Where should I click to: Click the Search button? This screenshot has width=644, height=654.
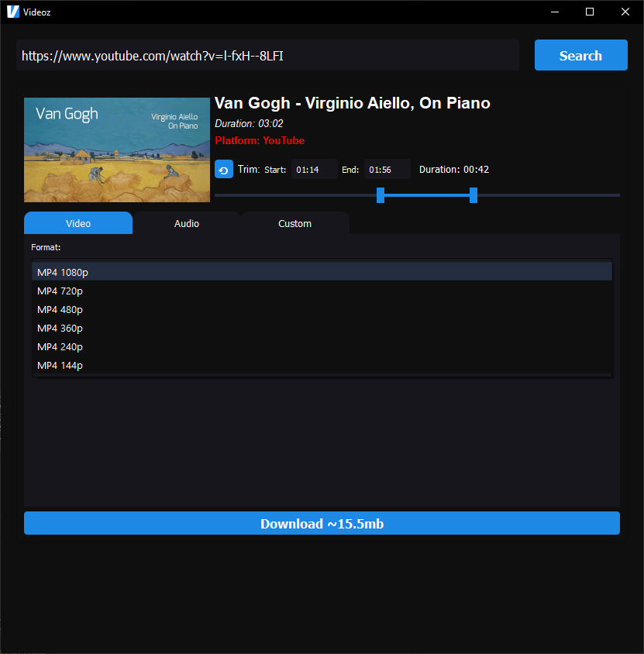click(x=580, y=55)
